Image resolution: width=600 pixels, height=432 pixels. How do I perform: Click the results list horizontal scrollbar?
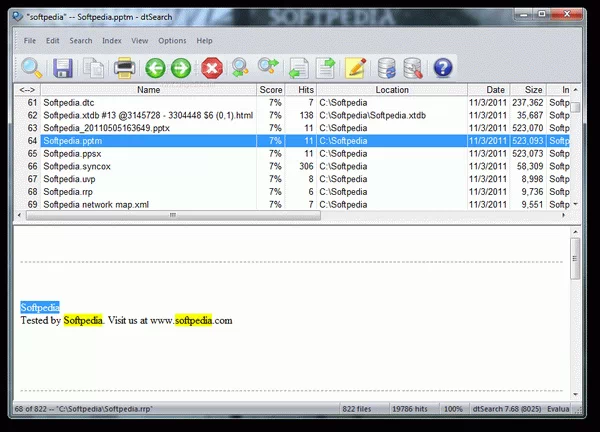171,215
